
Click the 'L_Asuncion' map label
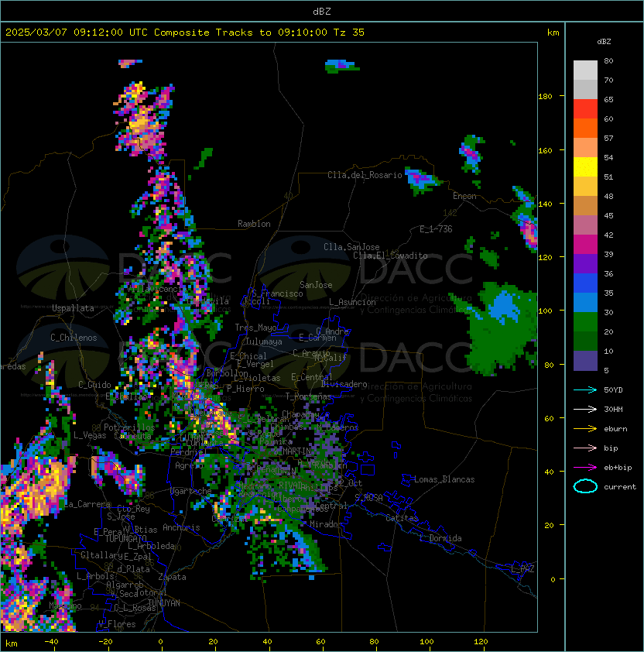[352, 302]
